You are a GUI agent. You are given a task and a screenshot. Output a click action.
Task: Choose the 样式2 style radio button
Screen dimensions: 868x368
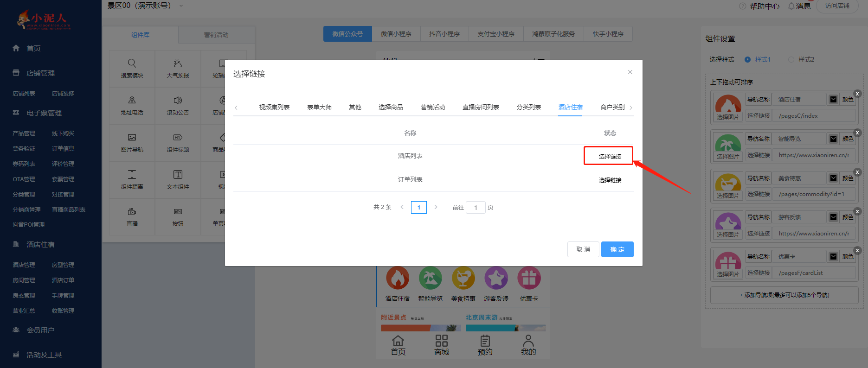click(x=791, y=59)
